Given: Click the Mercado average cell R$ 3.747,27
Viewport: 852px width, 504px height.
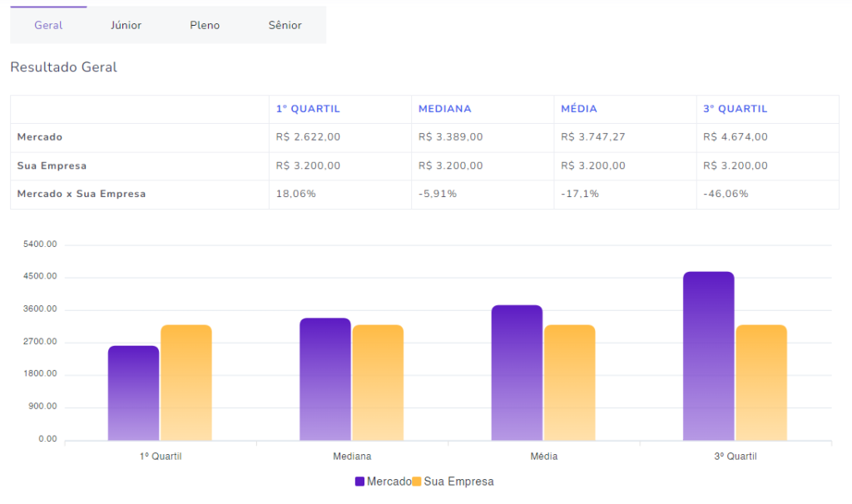Looking at the screenshot, I should 592,137.
